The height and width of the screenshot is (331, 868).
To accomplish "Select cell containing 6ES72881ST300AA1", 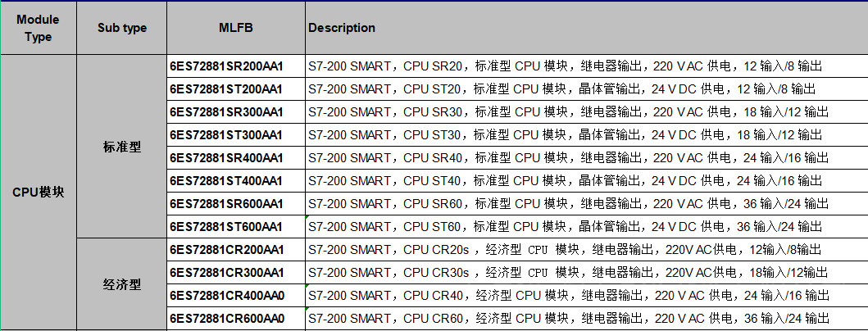I will click(x=226, y=134).
